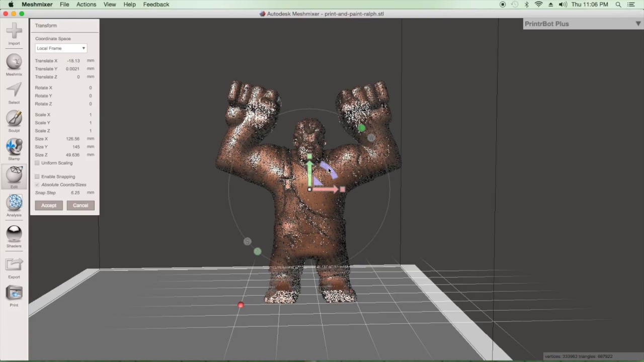Click the green rotation handle near right fist
The image size is (644, 362).
tap(361, 128)
